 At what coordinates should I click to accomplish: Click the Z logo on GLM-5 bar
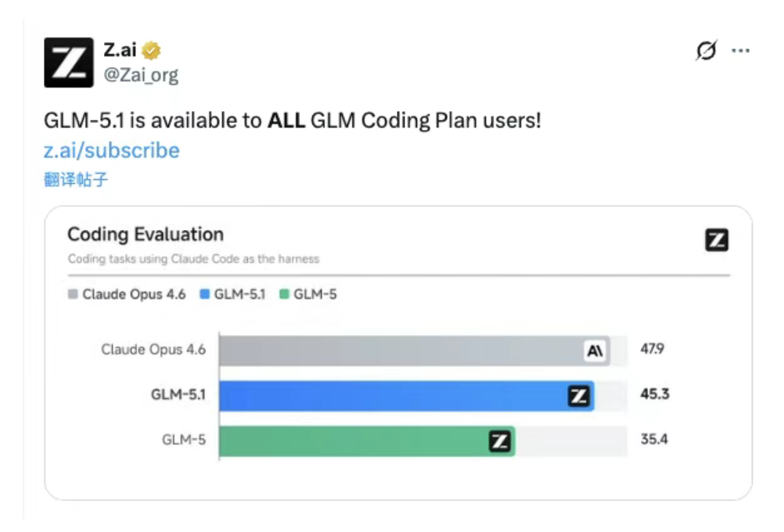point(499,442)
